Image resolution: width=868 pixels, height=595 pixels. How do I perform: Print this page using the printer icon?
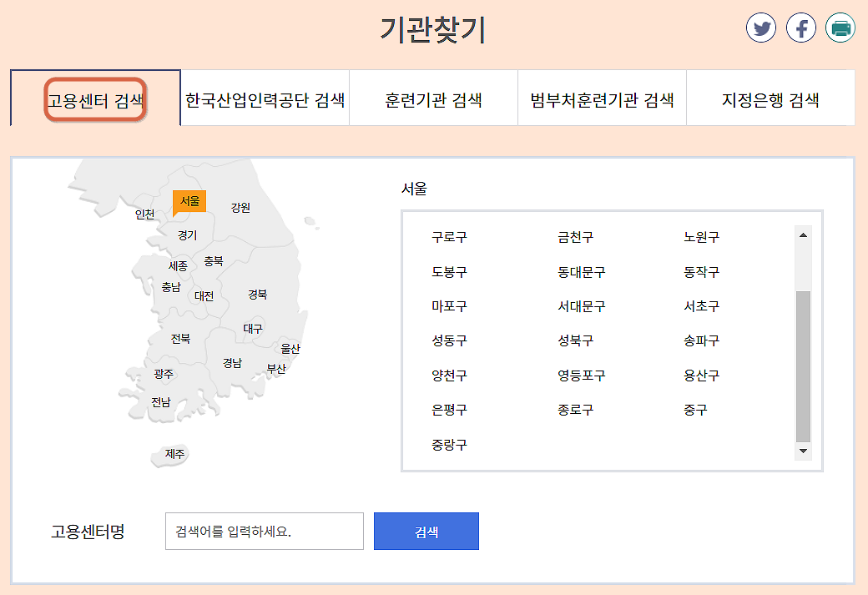pos(840,27)
